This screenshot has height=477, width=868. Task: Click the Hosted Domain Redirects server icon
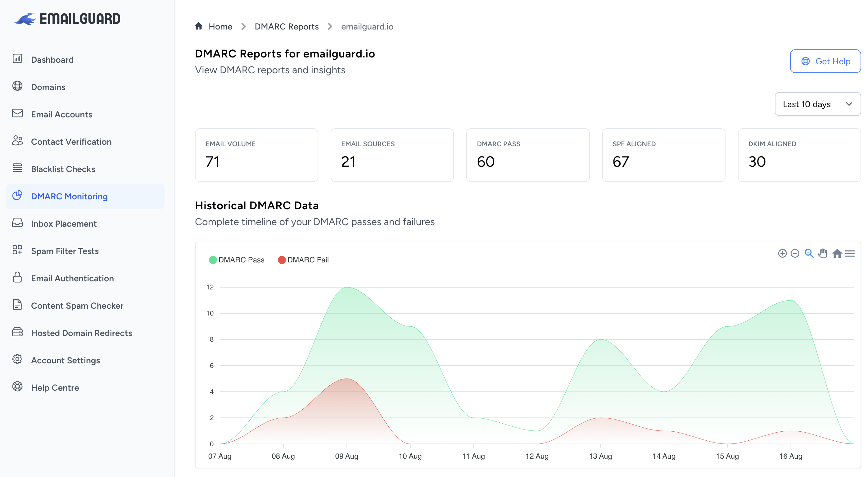pos(17,332)
